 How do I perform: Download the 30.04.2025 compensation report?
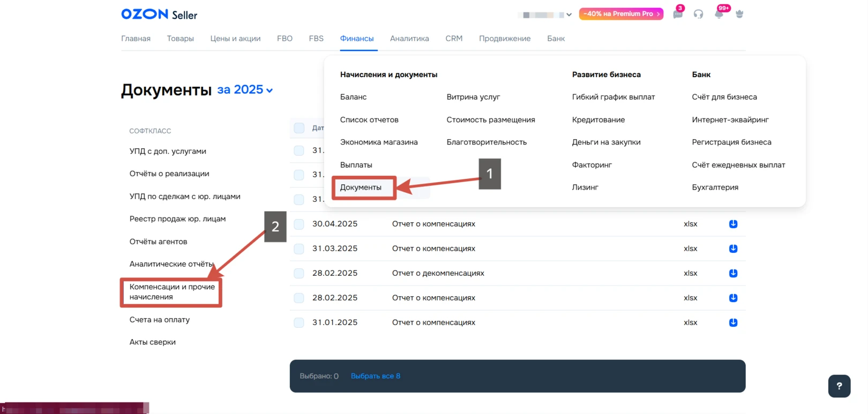[x=733, y=224]
